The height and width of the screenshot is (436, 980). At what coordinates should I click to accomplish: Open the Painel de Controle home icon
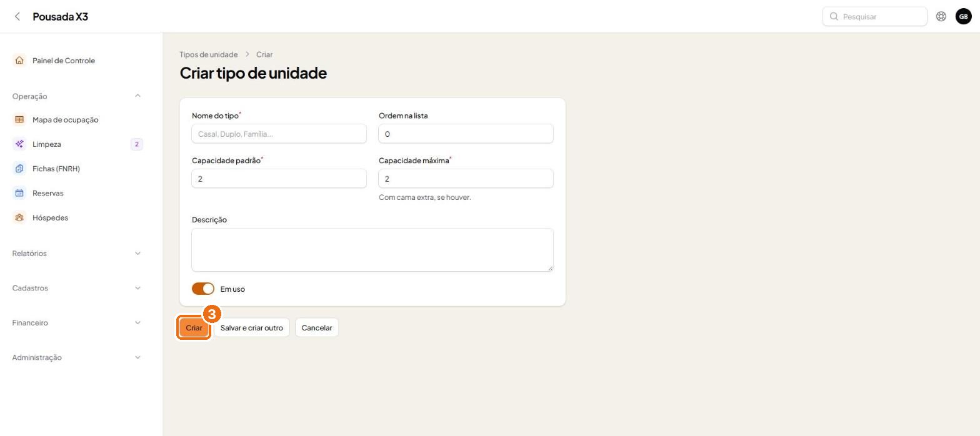point(19,61)
